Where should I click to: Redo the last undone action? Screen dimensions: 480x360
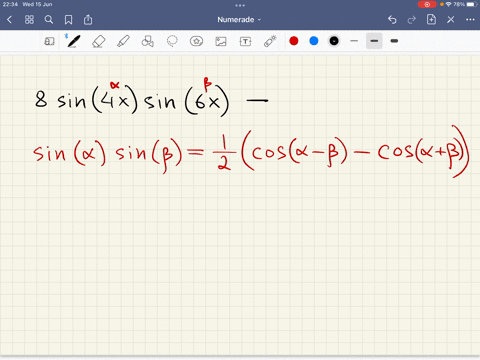[412, 20]
